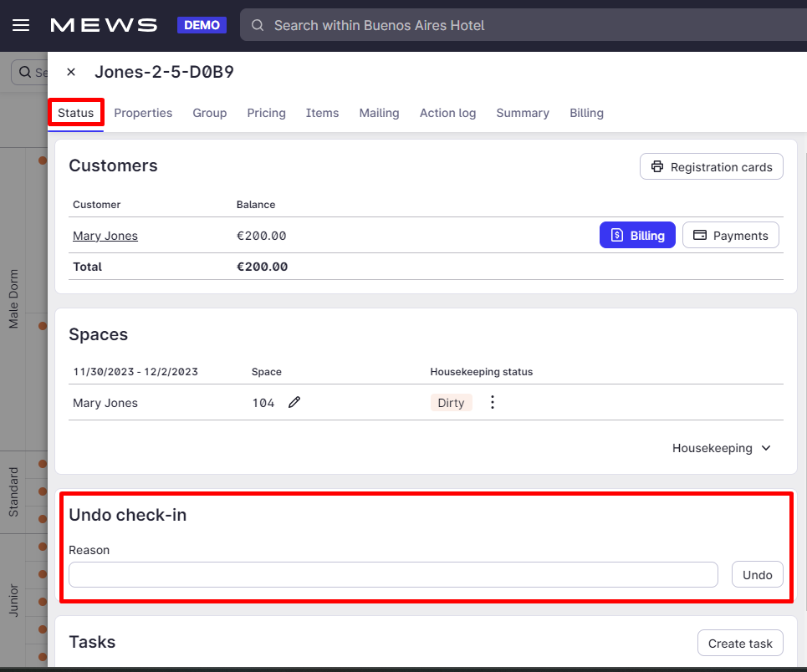Click the MEWS logo
Screen dimensions: 807x672
click(104, 25)
